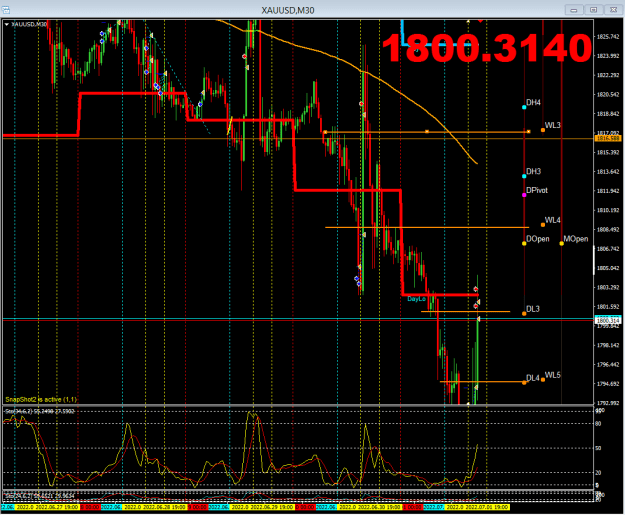Select the DOpen level marker
Image resolution: width=625 pixels, height=515 pixels.
click(x=524, y=244)
